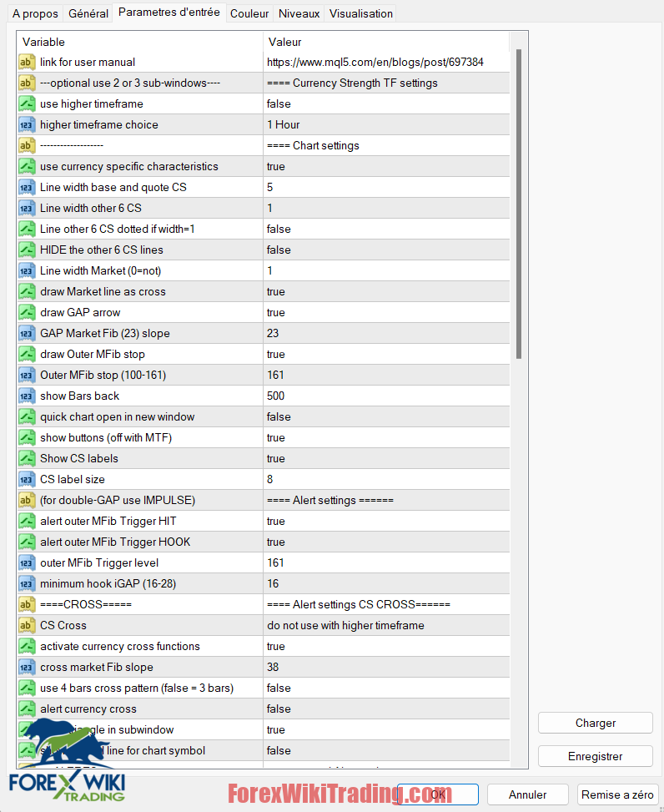Screen dimensions: 664x812
Task: Click the string icon for 'CS Cross' row
Action: tap(27, 626)
